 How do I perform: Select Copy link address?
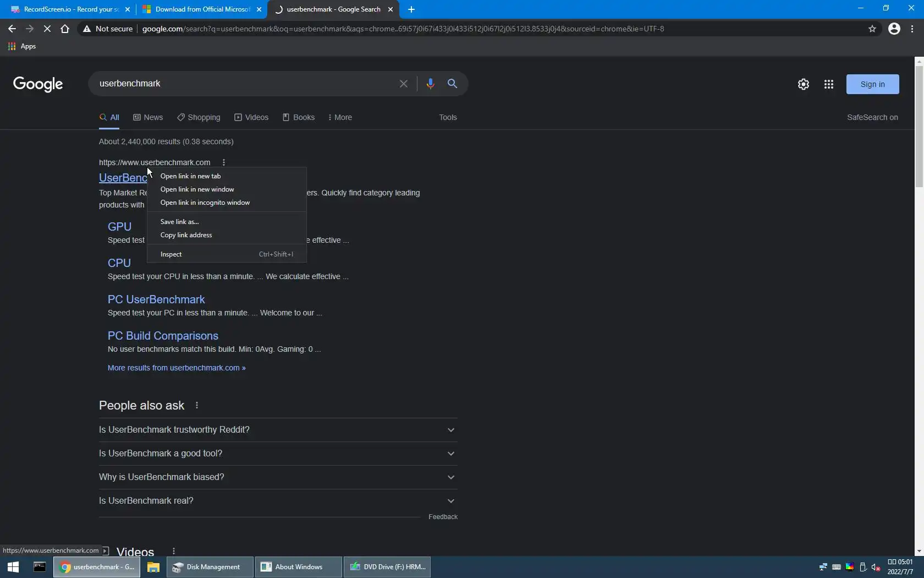tap(227, 235)
